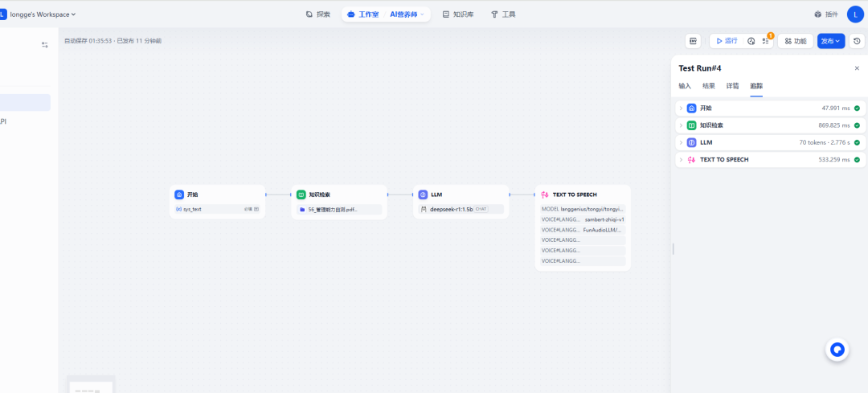The height and width of the screenshot is (393, 868).
Task: Click FunAudioLLM voice row
Action: 583,230
